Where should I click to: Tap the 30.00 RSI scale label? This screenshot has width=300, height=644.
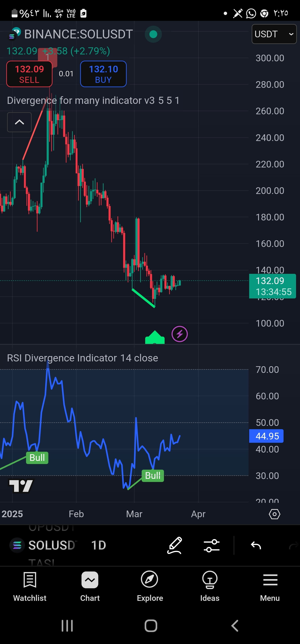(x=267, y=476)
